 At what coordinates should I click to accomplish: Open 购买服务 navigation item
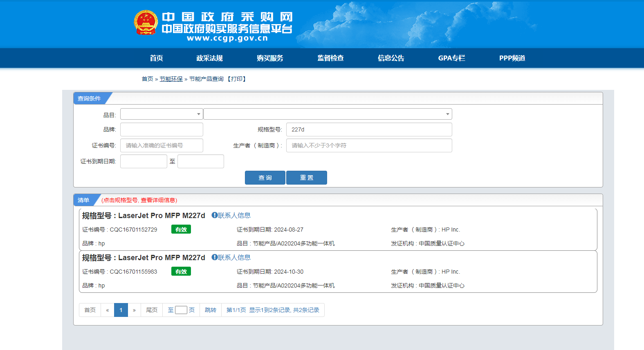click(270, 58)
